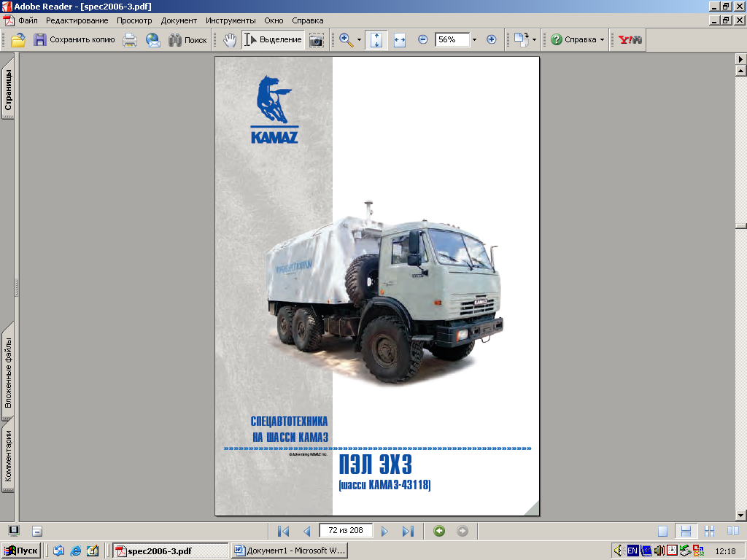Click the Справка help button
This screenshot has width=747, height=560.
[x=573, y=40]
